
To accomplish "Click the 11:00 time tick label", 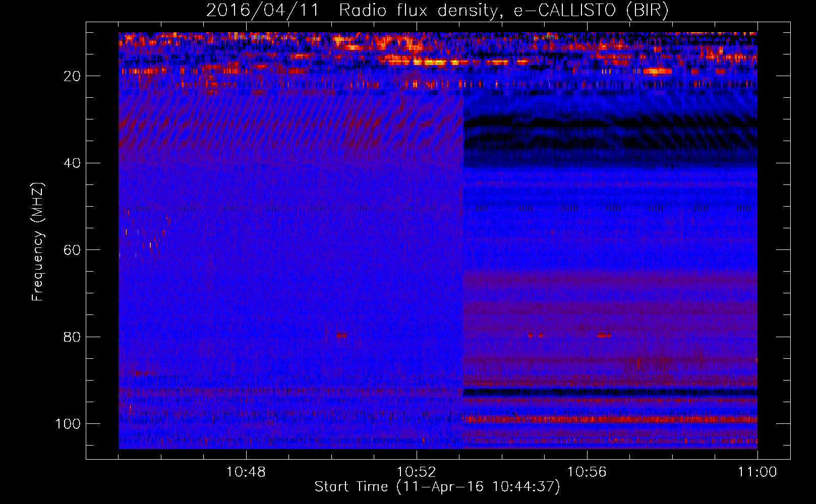I will point(757,472).
